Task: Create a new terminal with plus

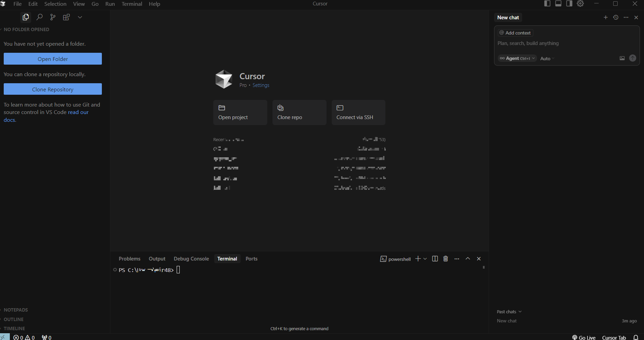Action: [418, 258]
